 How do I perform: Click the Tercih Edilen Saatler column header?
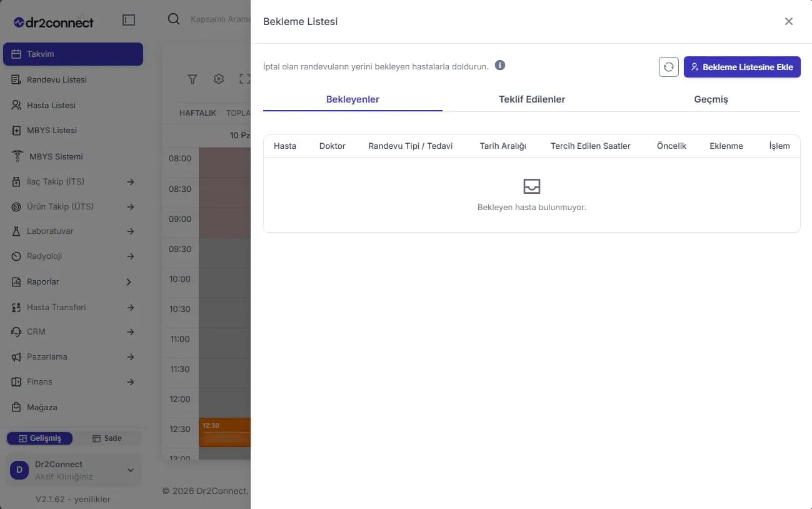tap(591, 146)
